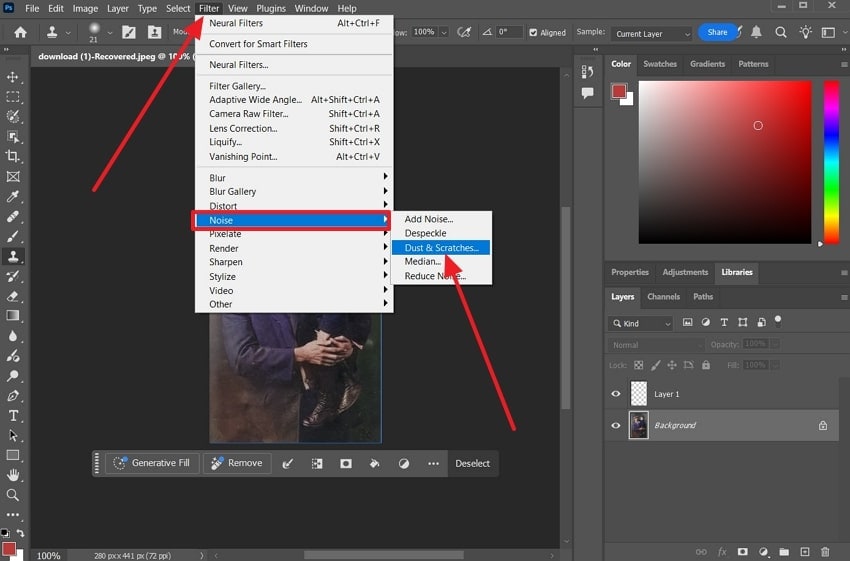Select the Crop tool

point(12,157)
